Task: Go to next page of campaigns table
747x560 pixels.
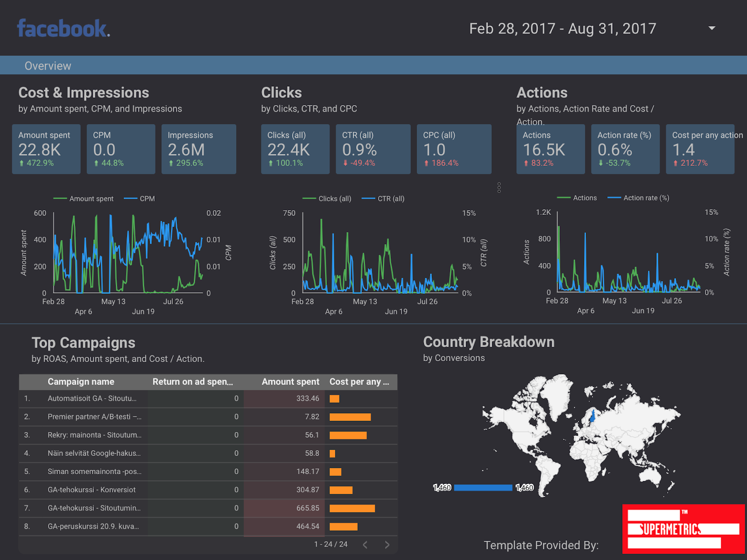Action: pyautogui.click(x=387, y=545)
